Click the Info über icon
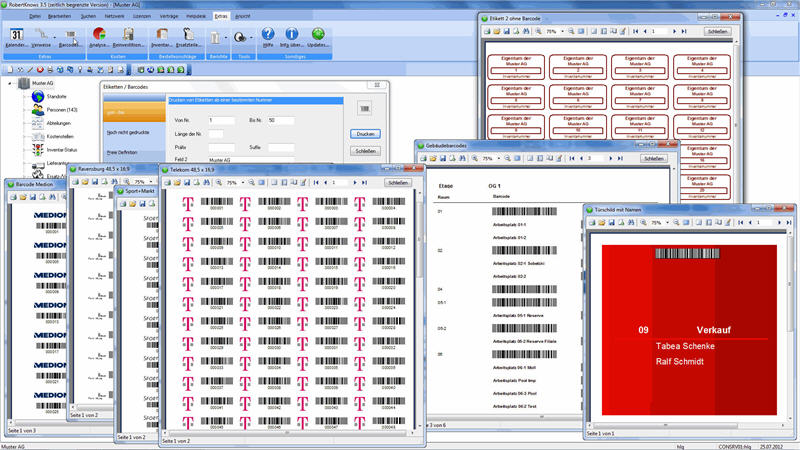Image resolution: width=800 pixels, height=450 pixels. tap(291, 34)
